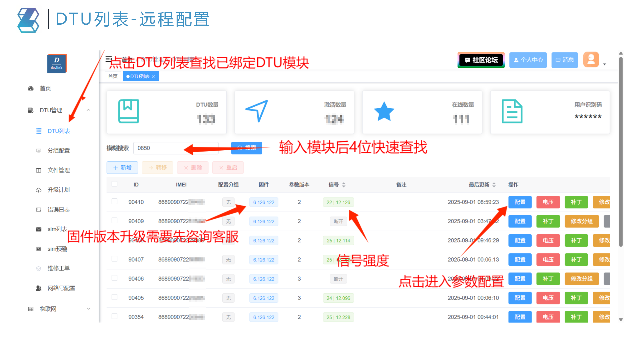
Task: Toggle the select-all checkbox in table header
Action: (115, 184)
